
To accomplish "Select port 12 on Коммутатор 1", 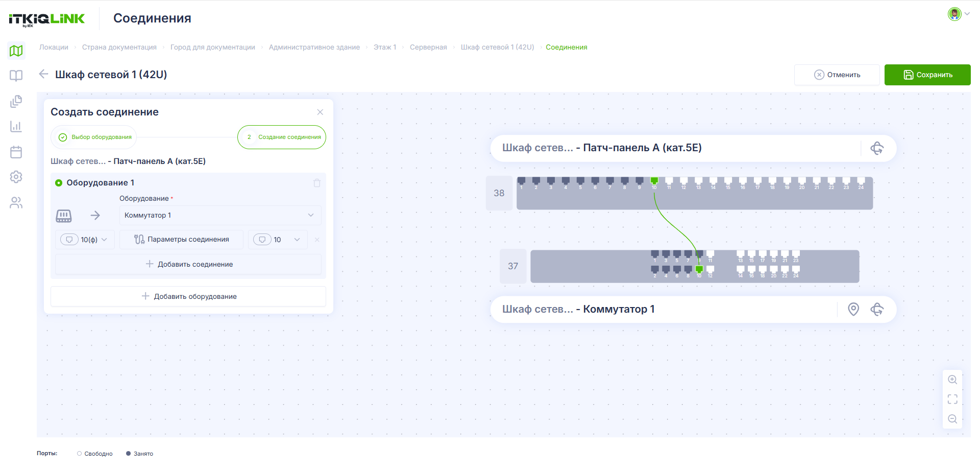I will (x=710, y=269).
